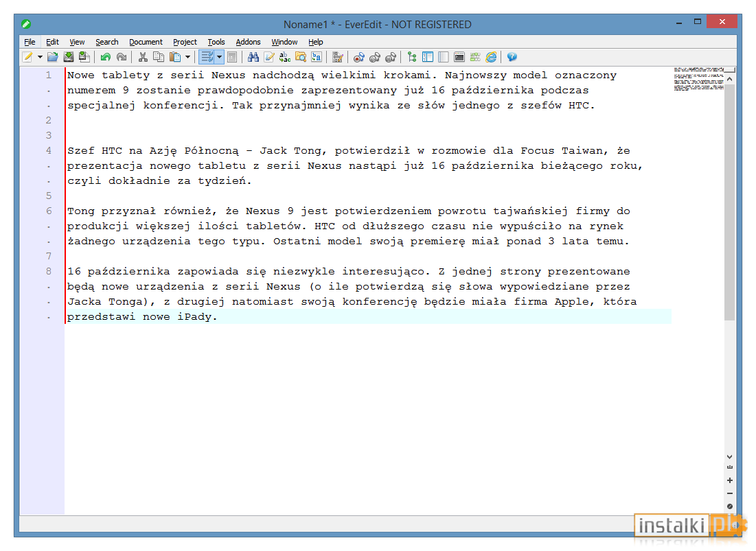Start macro recording with the red dot icon
This screenshot has width=756, height=551.
358,58
